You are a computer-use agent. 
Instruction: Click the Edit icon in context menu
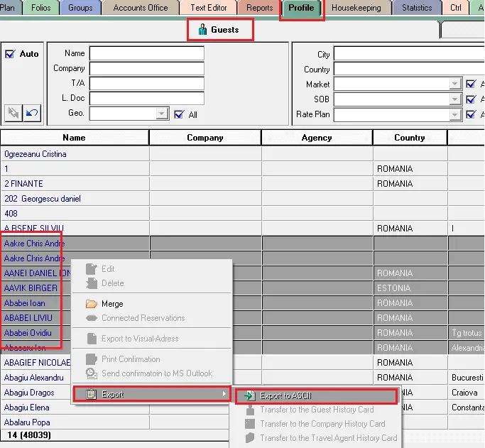(x=91, y=269)
